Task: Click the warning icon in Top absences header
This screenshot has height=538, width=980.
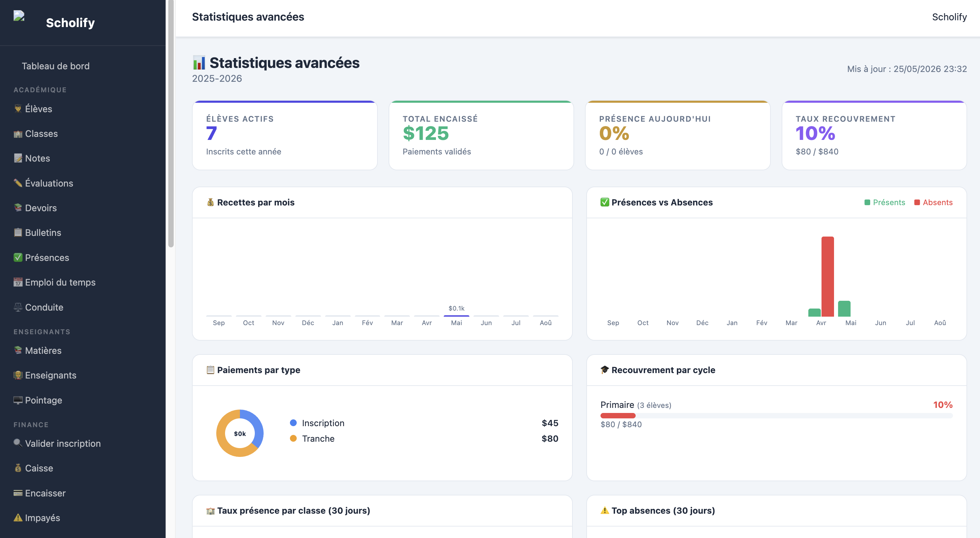Action: tap(605, 511)
